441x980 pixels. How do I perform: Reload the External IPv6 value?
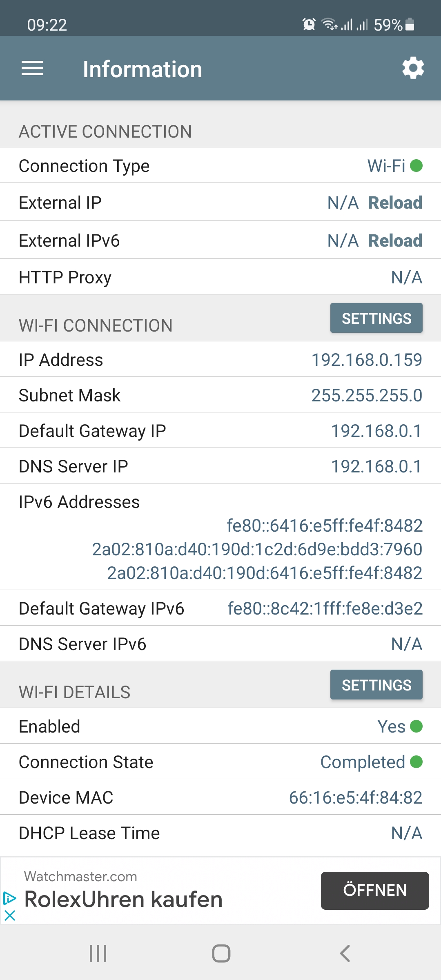(x=395, y=241)
